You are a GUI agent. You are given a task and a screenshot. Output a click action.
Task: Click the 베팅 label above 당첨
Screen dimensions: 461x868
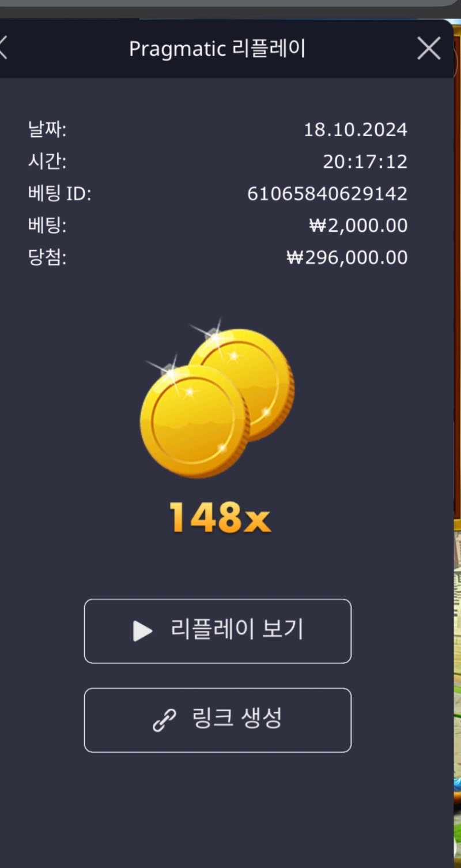pos(47,226)
